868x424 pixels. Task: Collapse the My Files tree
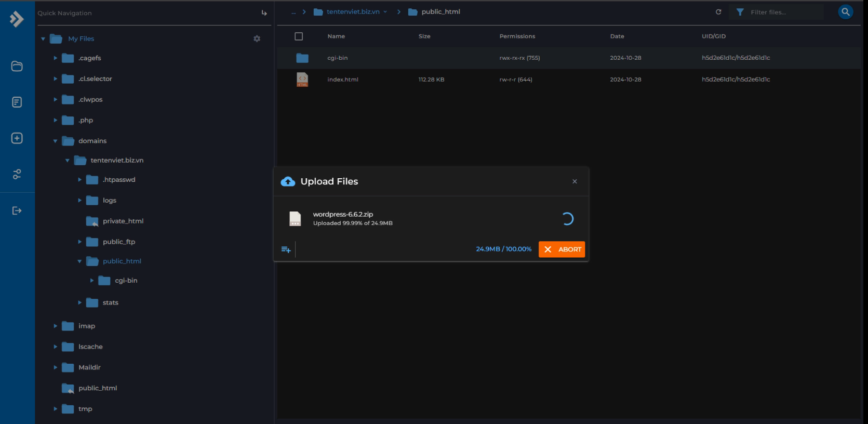coord(43,39)
